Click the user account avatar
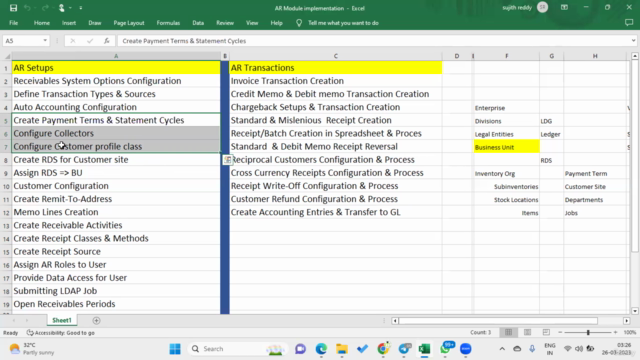 (x=542, y=7)
